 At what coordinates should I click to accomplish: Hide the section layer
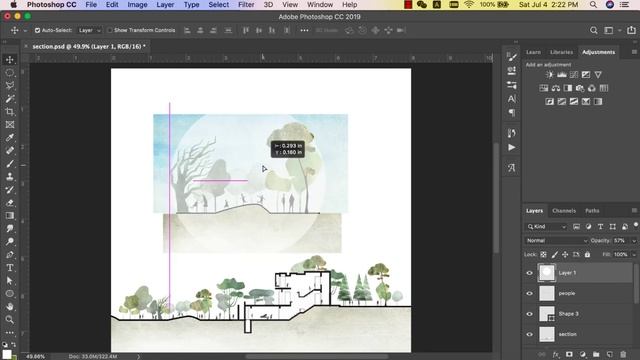[x=529, y=334]
